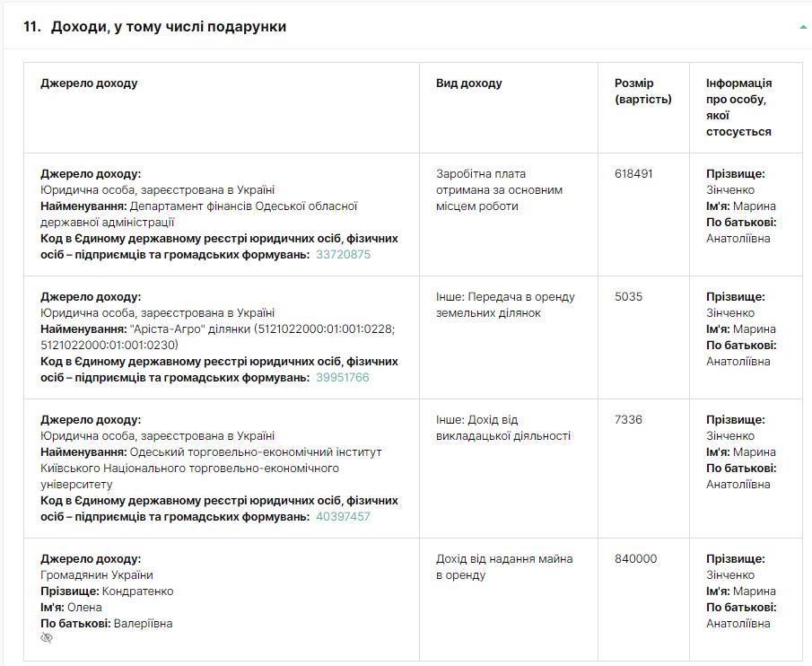Select the rental income amount 840000
Image resolution: width=812 pixels, height=666 pixels.
point(635,559)
